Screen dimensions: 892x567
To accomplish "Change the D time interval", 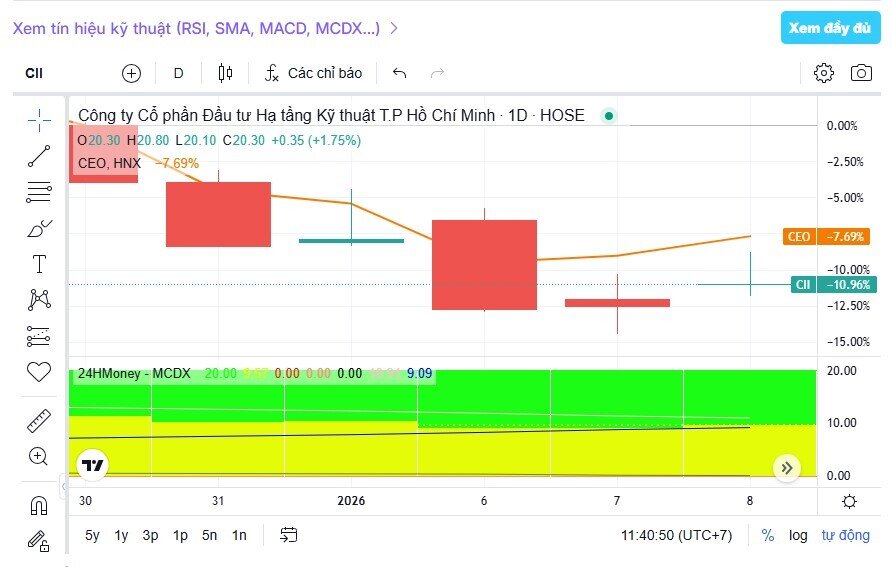I will point(179,73).
